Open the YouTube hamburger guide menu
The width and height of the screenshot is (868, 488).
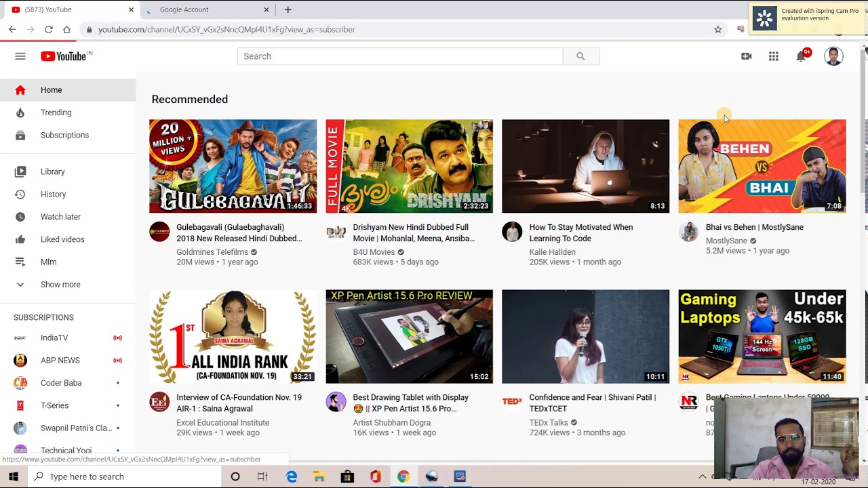click(20, 56)
